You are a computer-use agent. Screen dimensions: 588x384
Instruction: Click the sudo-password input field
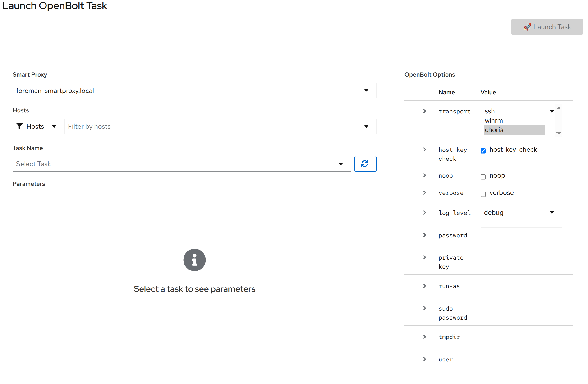521,308
